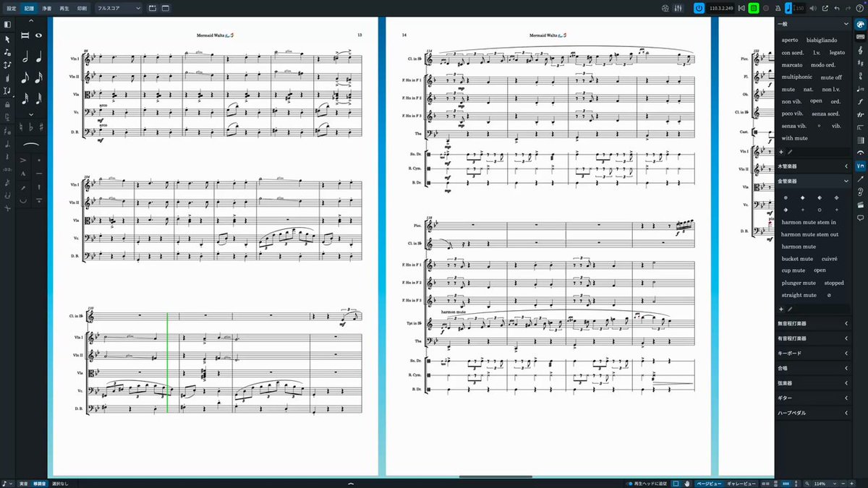Open the help question mark icon

coord(859,8)
